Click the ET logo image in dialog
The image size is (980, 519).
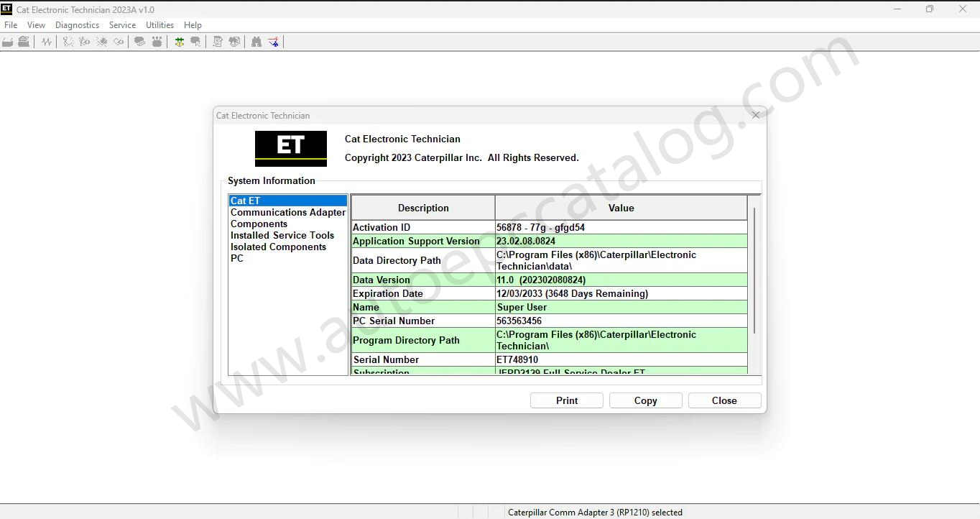291,149
